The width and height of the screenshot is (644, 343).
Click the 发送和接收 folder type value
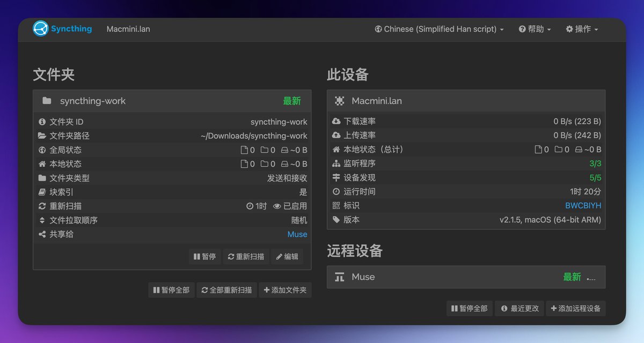tap(287, 178)
